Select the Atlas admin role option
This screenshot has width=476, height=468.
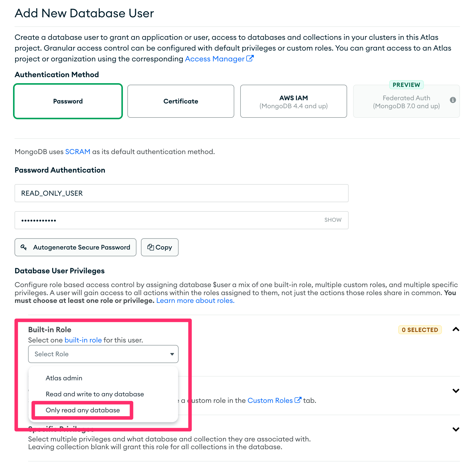click(x=64, y=378)
